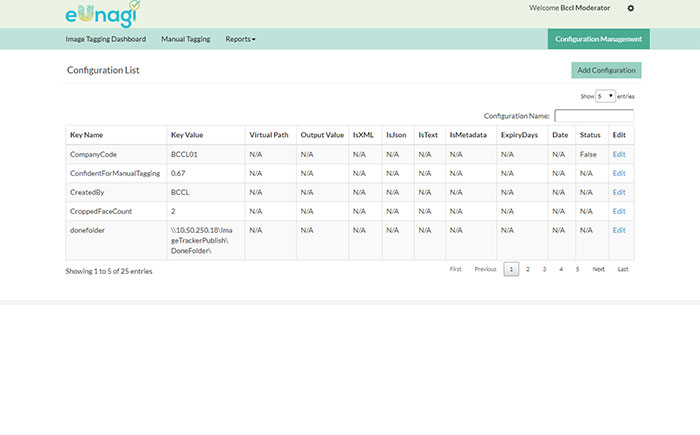Go to Manual Tagging page
This screenshot has height=435, width=700.
point(186,39)
